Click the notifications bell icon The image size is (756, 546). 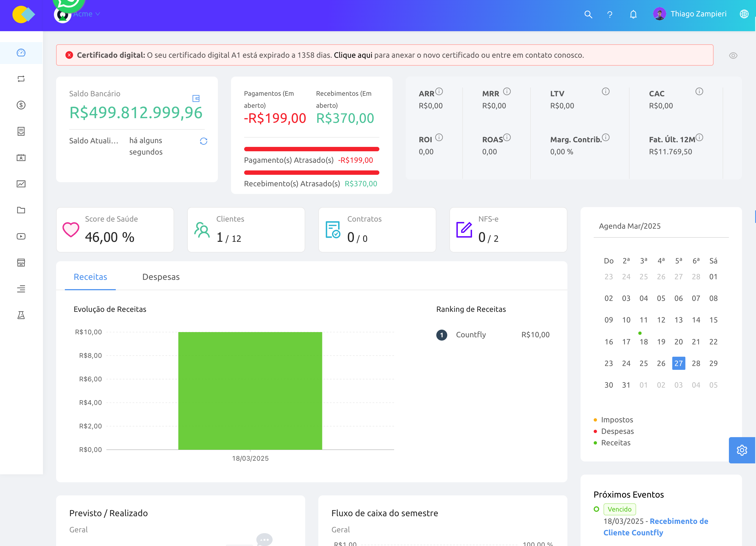tap(633, 14)
